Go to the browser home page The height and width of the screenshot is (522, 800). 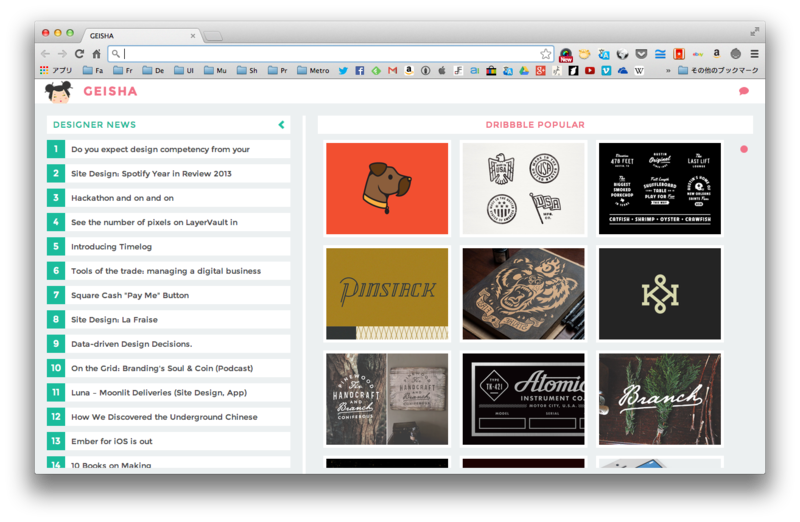pyautogui.click(x=96, y=54)
